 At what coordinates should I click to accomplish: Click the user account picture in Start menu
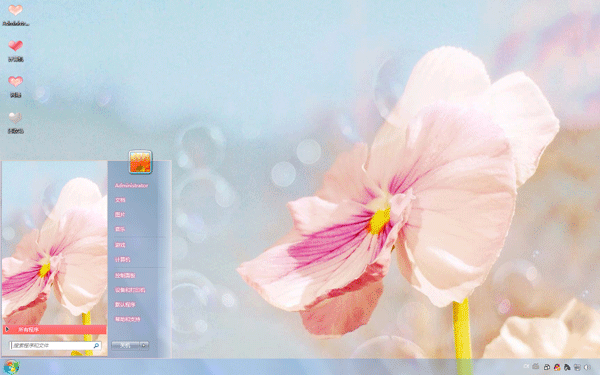click(140, 162)
